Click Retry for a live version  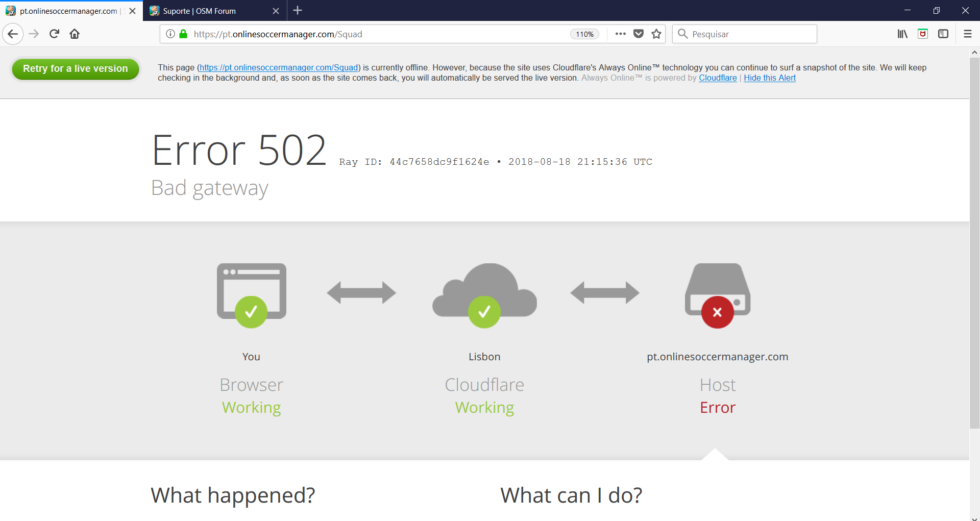tap(76, 69)
